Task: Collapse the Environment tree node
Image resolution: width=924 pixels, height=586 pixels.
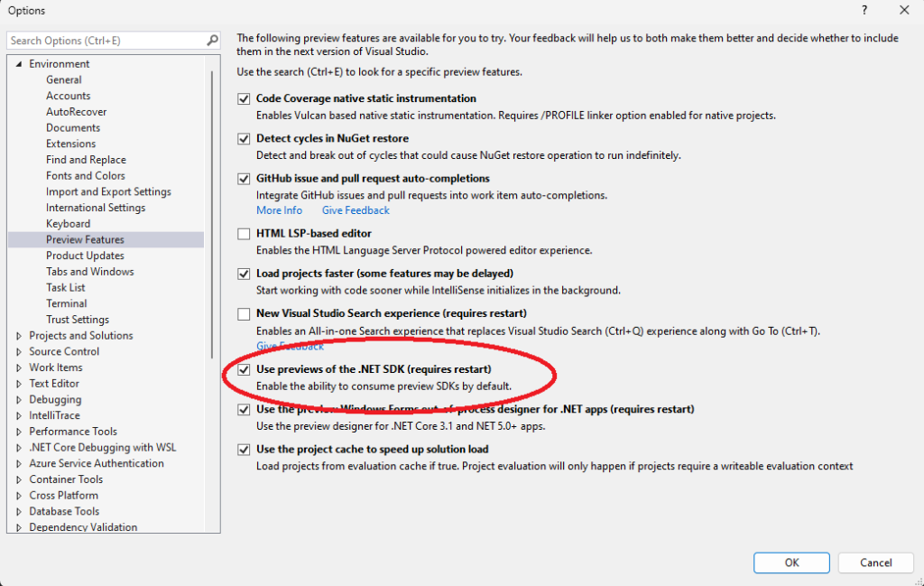Action: 20,63
